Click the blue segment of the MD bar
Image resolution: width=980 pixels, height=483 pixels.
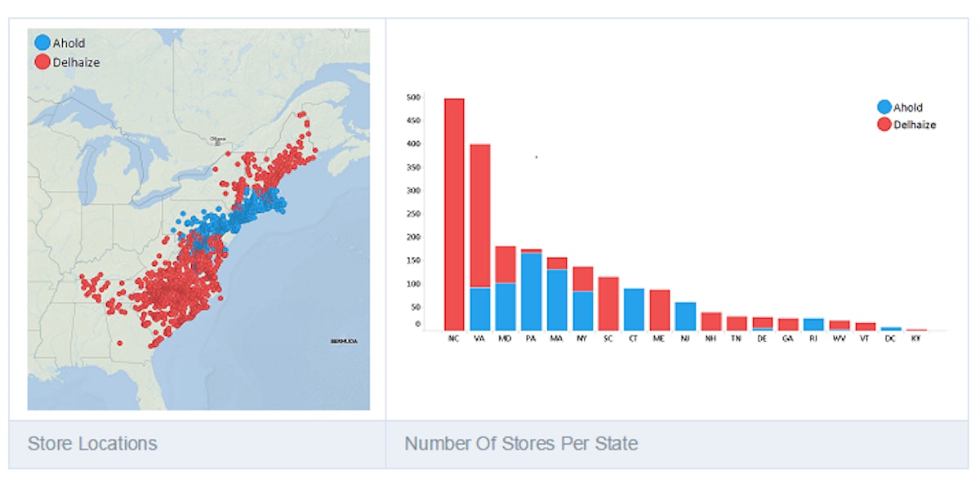[506, 306]
